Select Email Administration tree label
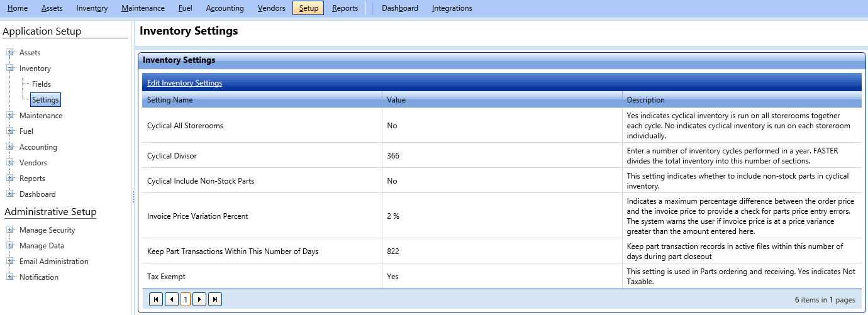868x315 pixels. pyautogui.click(x=53, y=262)
